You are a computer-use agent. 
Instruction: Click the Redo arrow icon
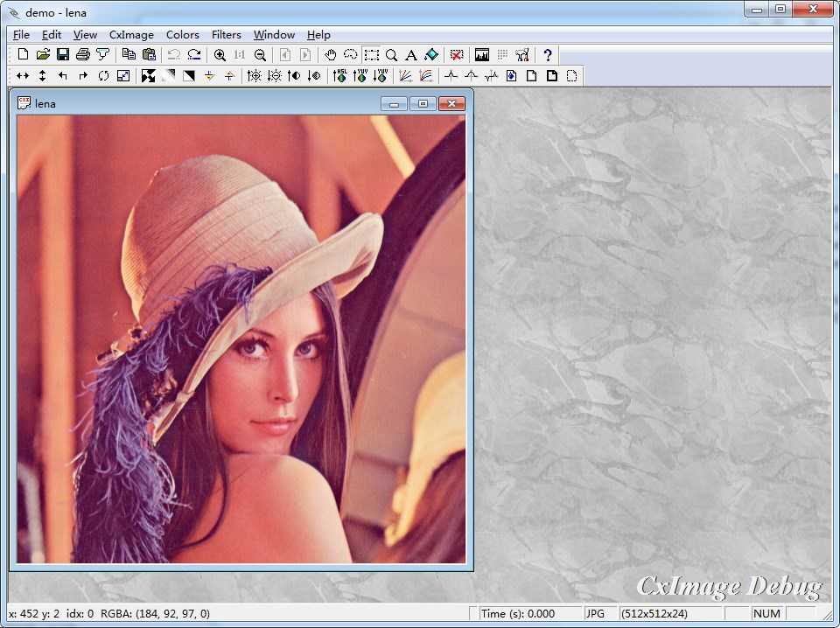point(194,55)
